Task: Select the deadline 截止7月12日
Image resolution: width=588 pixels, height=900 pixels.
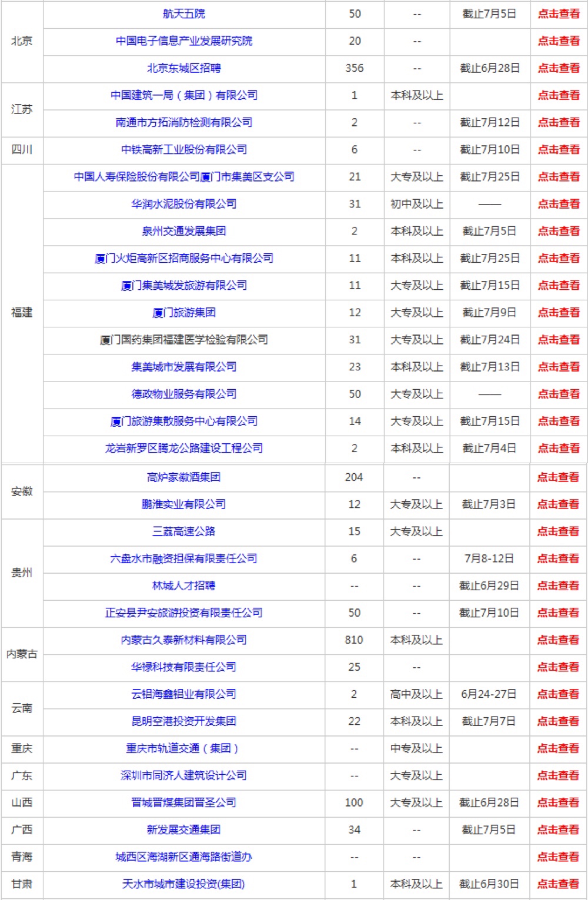Action: pos(490,122)
